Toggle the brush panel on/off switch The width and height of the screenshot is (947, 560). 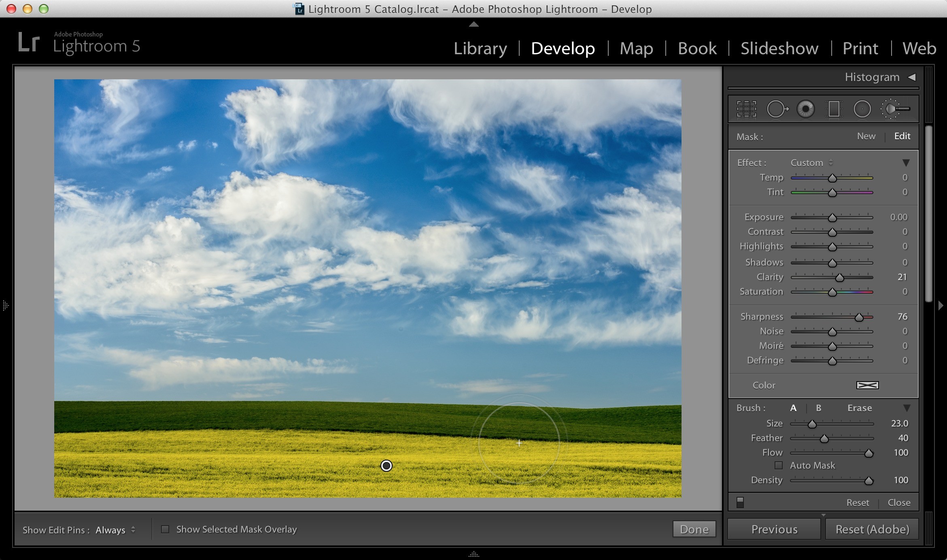(740, 502)
